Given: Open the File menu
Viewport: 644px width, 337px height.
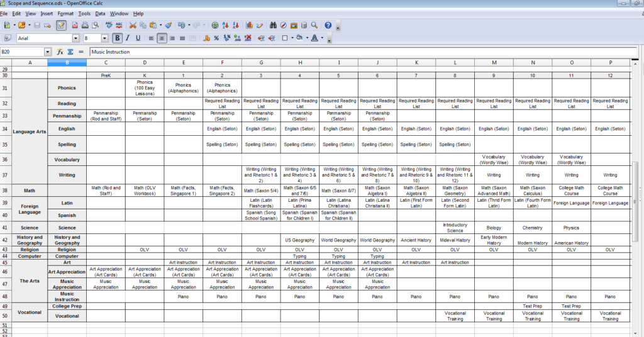Looking at the screenshot, I should pos(4,14).
